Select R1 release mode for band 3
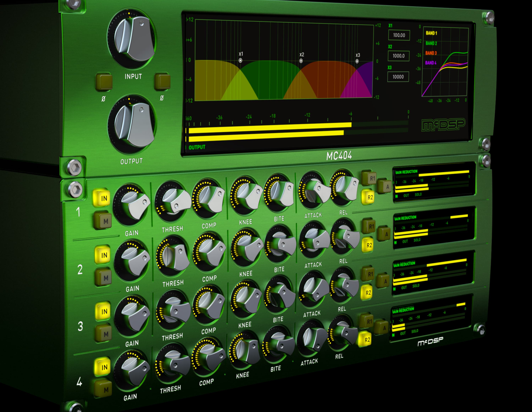The width and height of the screenshot is (532, 412). 368,274
